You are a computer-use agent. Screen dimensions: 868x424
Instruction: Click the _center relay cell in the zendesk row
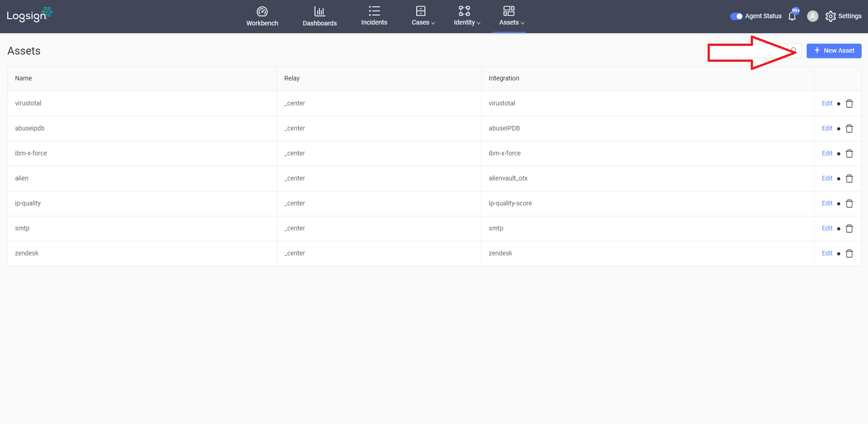point(379,254)
